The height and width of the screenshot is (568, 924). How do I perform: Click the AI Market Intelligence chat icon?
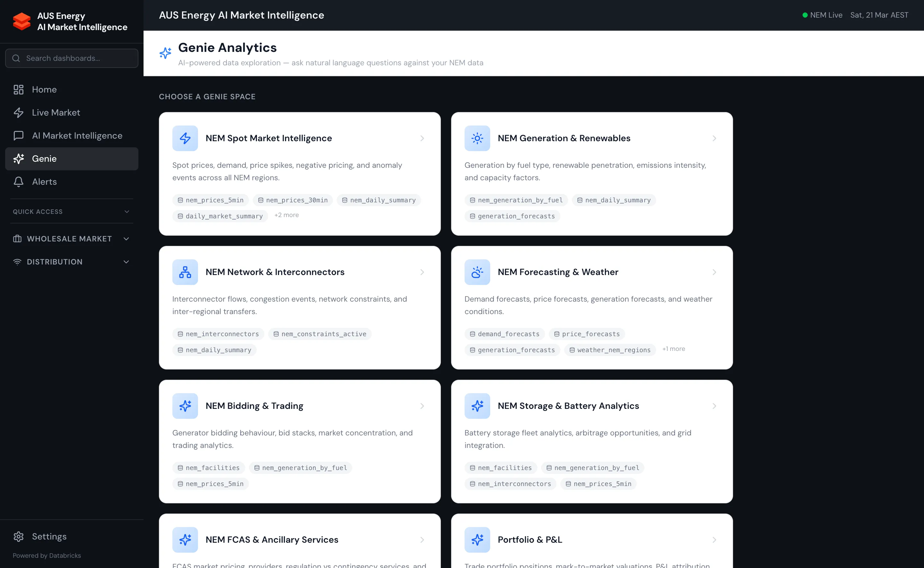[18, 136]
